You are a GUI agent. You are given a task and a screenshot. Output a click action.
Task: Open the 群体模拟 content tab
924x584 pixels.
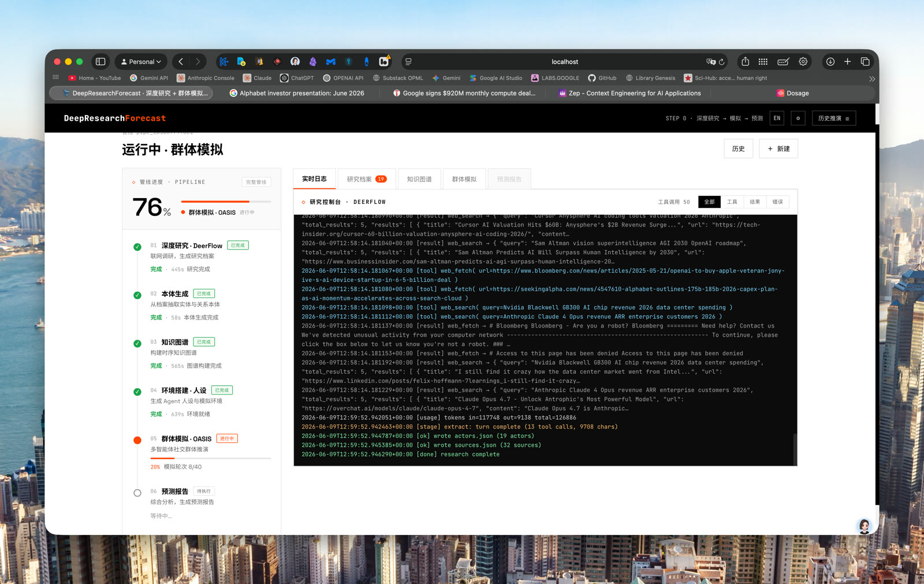pyautogui.click(x=464, y=179)
